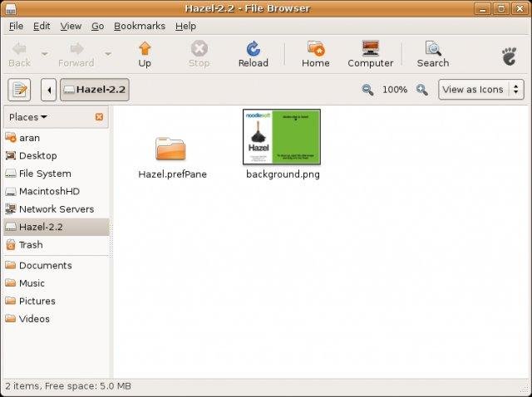Click the 100% zoom level label

[395, 90]
